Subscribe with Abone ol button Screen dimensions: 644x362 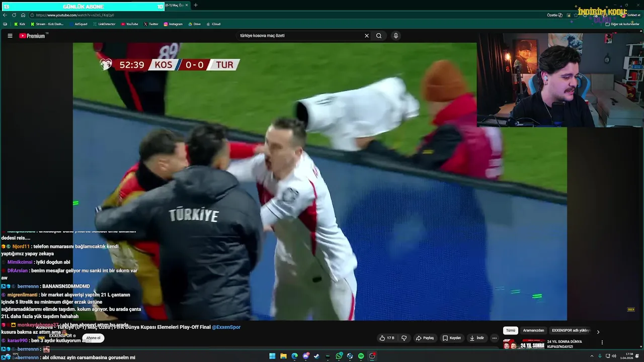click(93, 338)
